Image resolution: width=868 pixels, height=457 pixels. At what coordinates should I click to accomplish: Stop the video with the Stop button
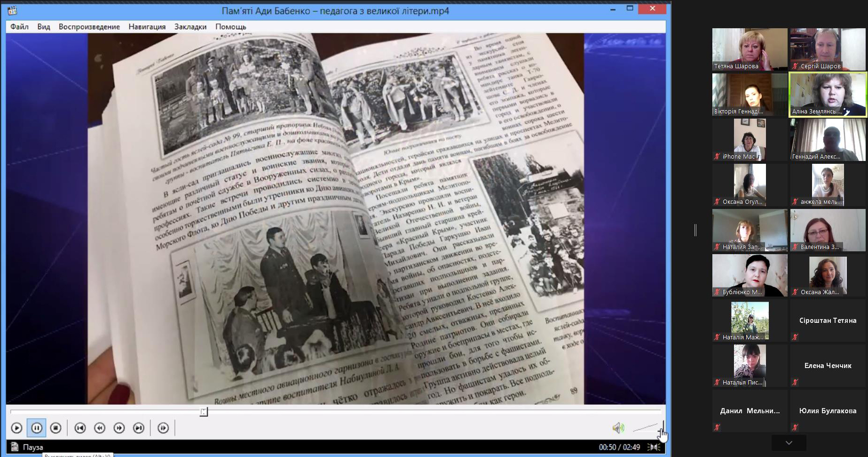coord(55,428)
